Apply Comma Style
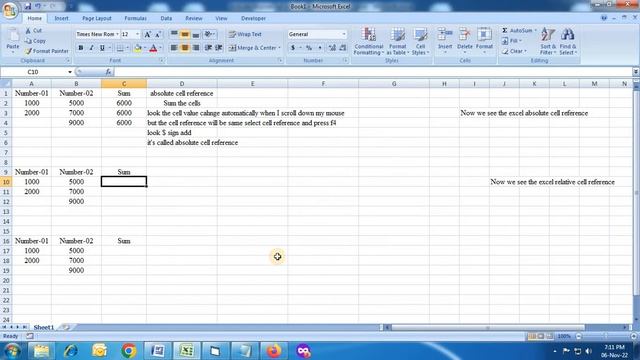 (320, 48)
